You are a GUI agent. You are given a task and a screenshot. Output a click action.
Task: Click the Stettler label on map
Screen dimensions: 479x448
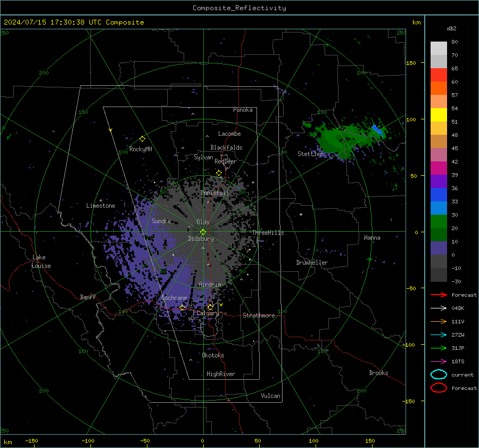coord(310,154)
